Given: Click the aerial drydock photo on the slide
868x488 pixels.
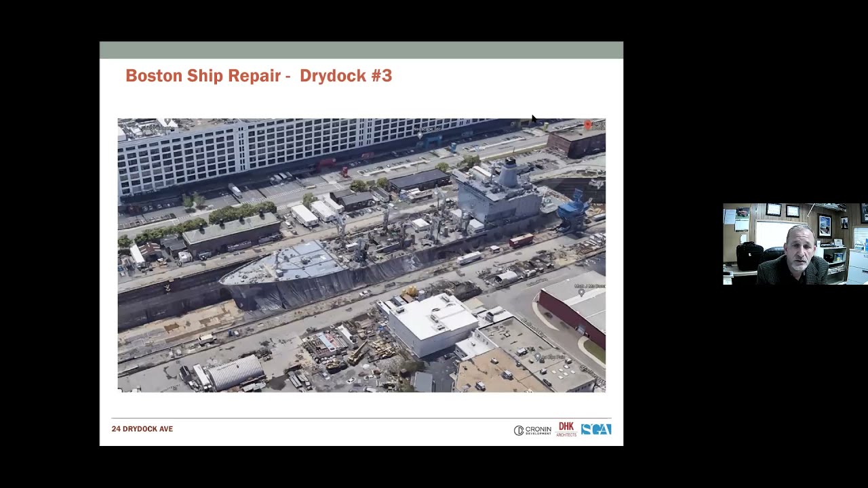Looking at the screenshot, I should tap(361, 256).
